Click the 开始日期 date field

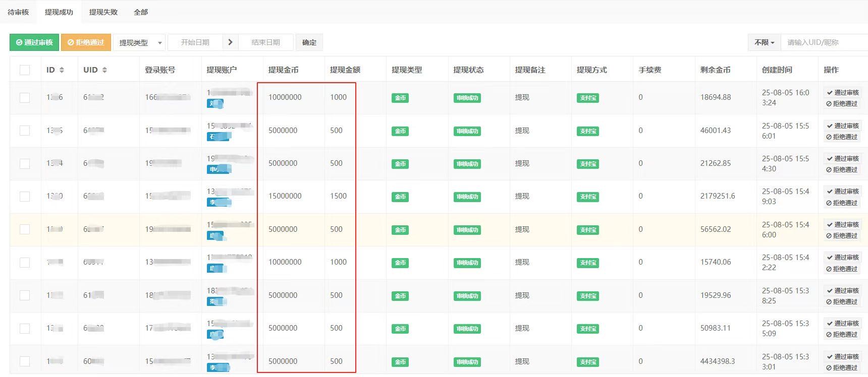pos(195,42)
